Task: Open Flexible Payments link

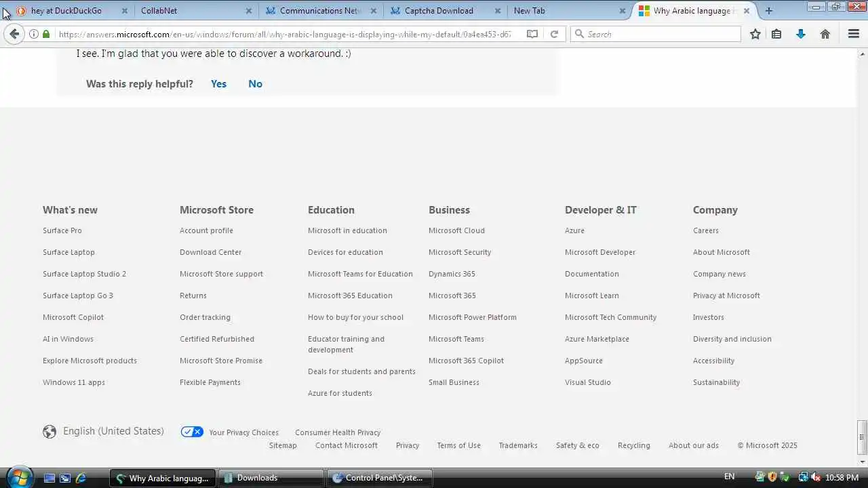Action: (210, 382)
